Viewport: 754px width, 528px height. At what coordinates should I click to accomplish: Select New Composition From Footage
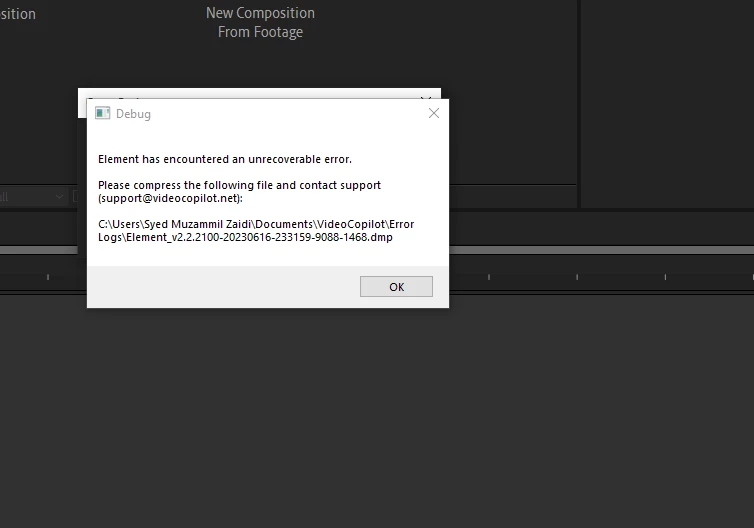pos(260,22)
